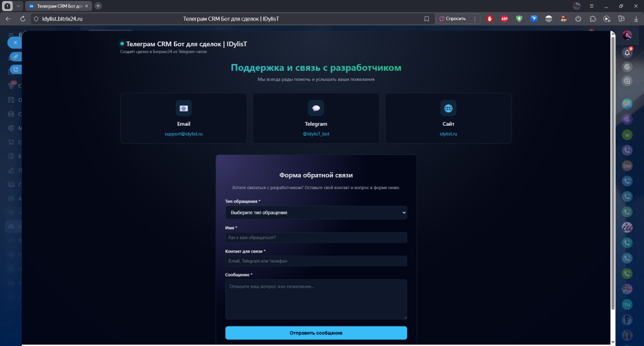Click the site protection shield icon
This screenshot has height=346, width=644.
[x=36, y=19]
